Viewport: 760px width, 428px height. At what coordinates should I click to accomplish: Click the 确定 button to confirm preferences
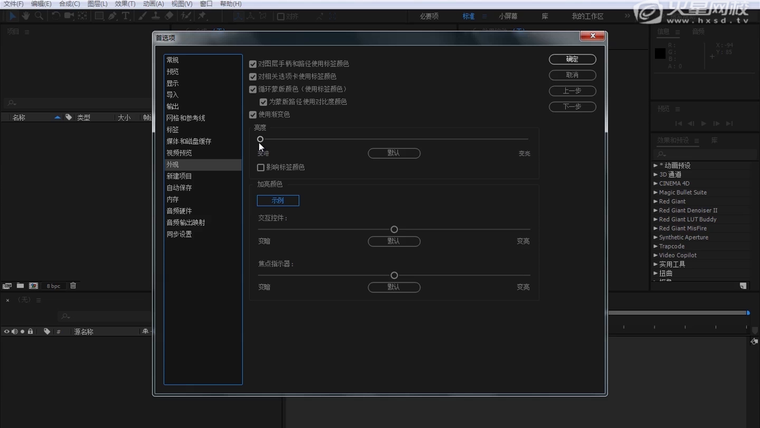pos(572,59)
